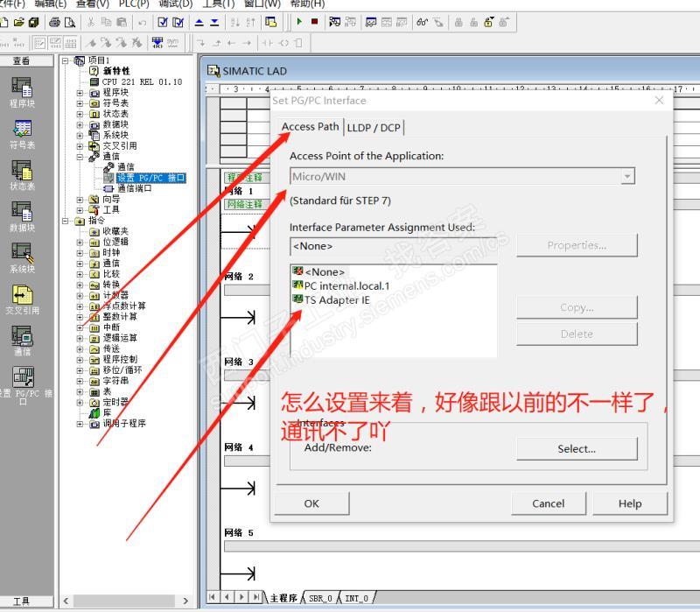Image resolution: width=700 pixels, height=612 pixels.
Task: Expand the 系统块 tree node
Action: point(80,136)
